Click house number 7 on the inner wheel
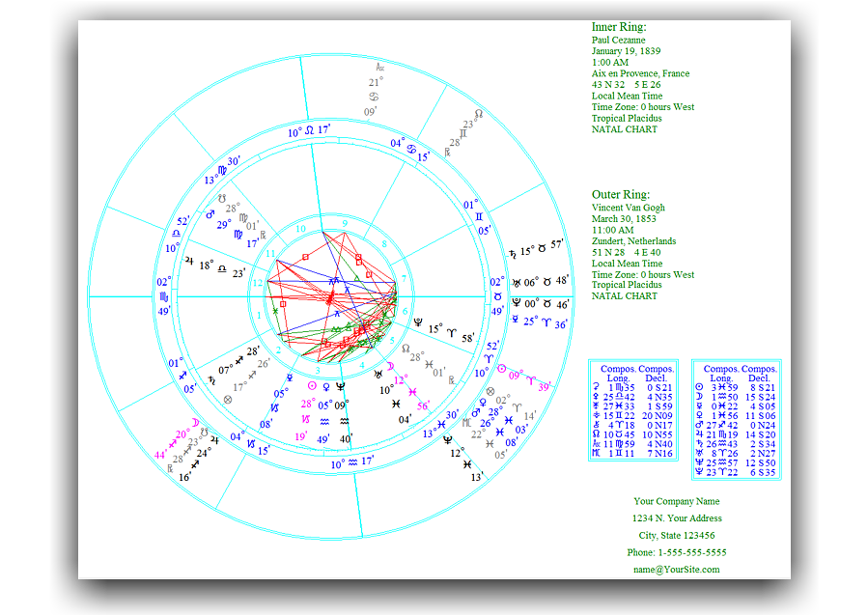Image resolution: width=868 pixels, height=615 pixels. click(x=405, y=278)
